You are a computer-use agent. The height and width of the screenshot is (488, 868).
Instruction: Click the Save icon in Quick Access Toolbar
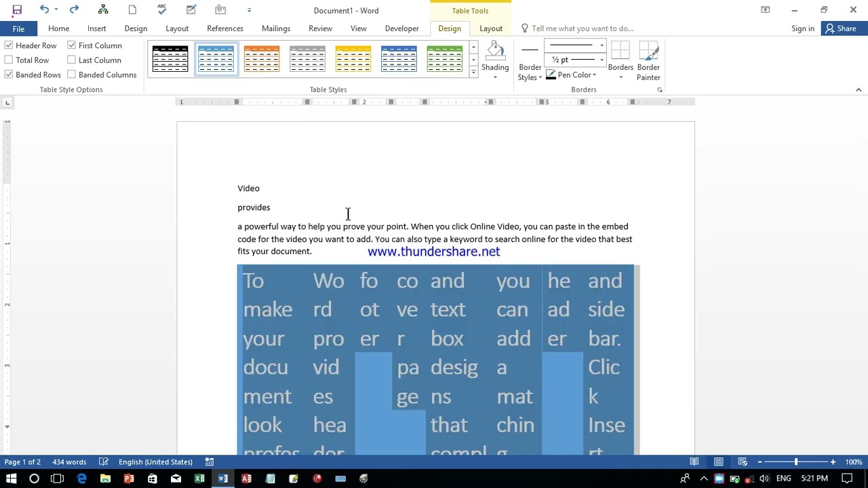17,9
